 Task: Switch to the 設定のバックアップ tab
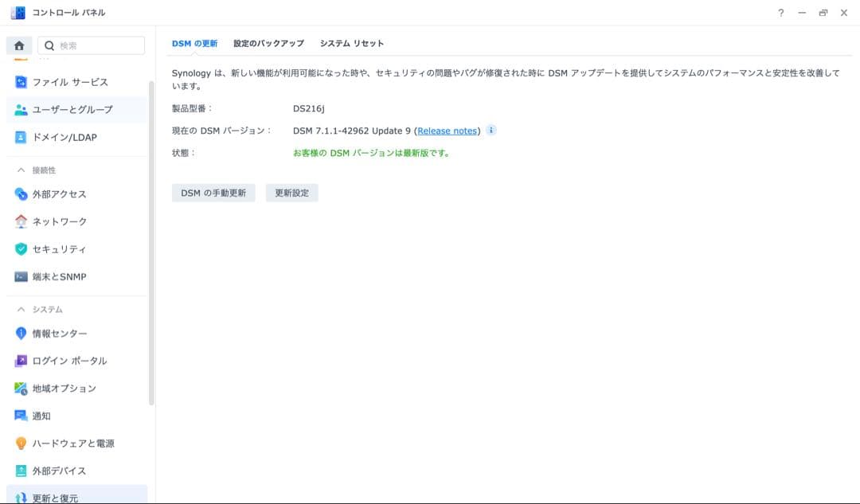(x=269, y=43)
